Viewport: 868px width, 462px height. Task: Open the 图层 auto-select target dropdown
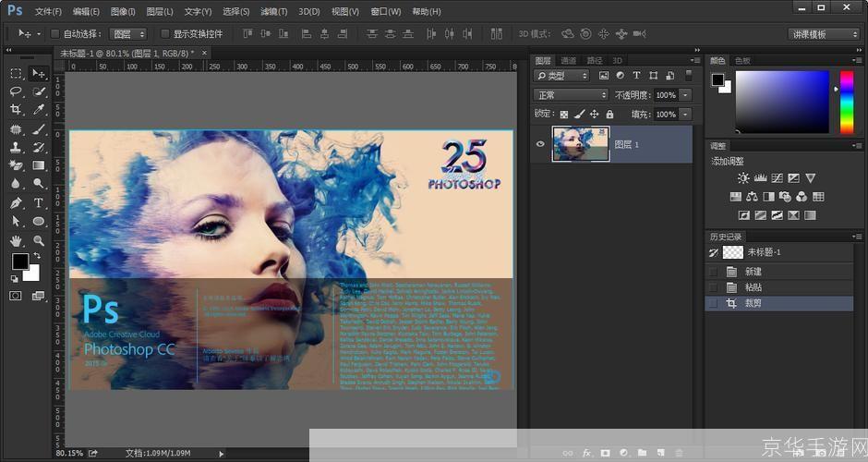(x=127, y=34)
